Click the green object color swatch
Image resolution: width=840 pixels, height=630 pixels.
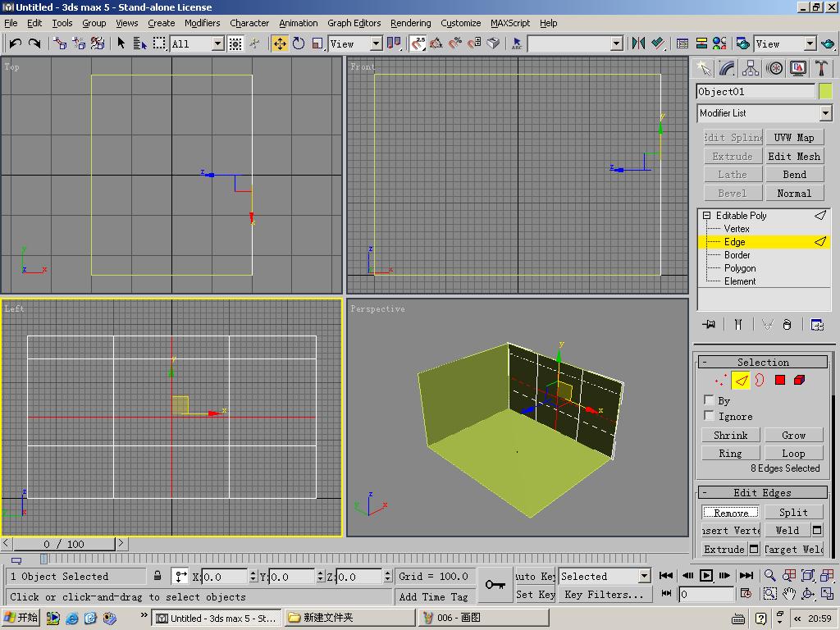pyautogui.click(x=825, y=91)
